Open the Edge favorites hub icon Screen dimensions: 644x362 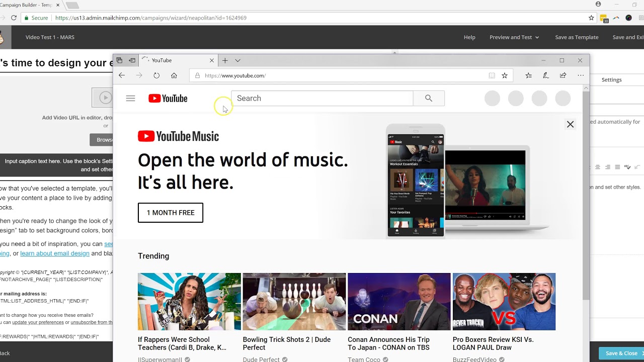coord(528,75)
